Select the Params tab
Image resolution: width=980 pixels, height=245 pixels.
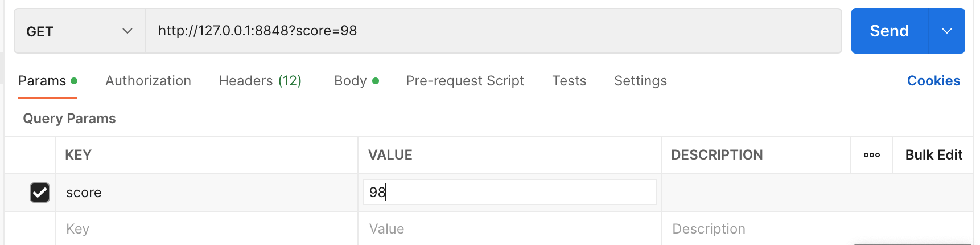pos(48,81)
